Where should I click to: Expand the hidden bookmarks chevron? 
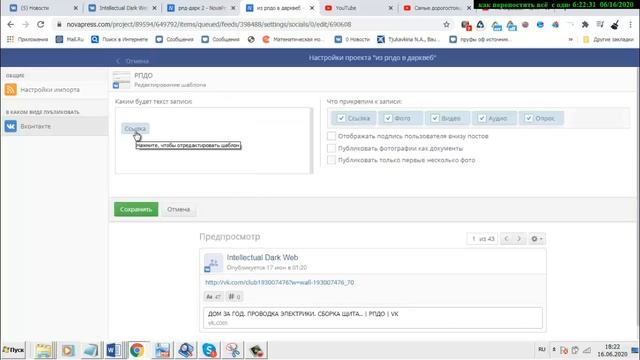coord(571,40)
